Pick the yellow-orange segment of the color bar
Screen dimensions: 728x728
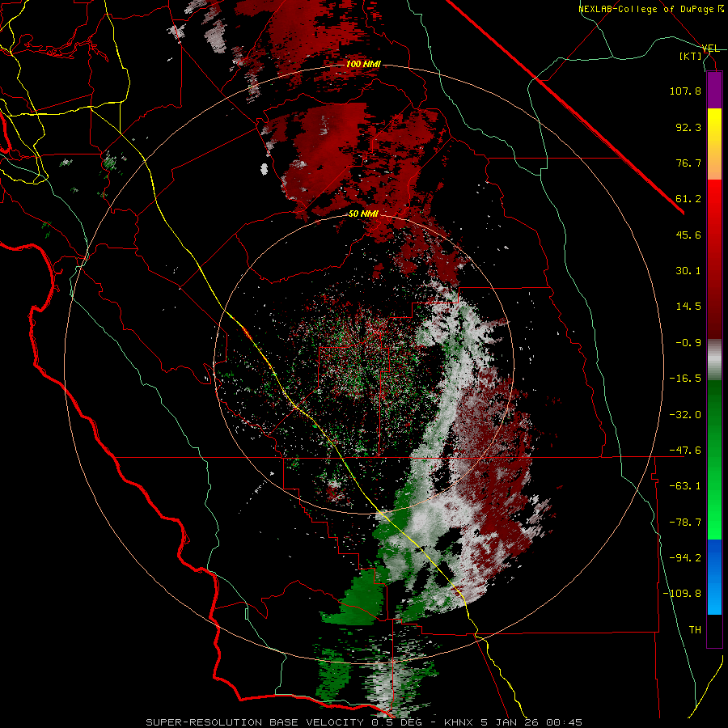coord(714,144)
